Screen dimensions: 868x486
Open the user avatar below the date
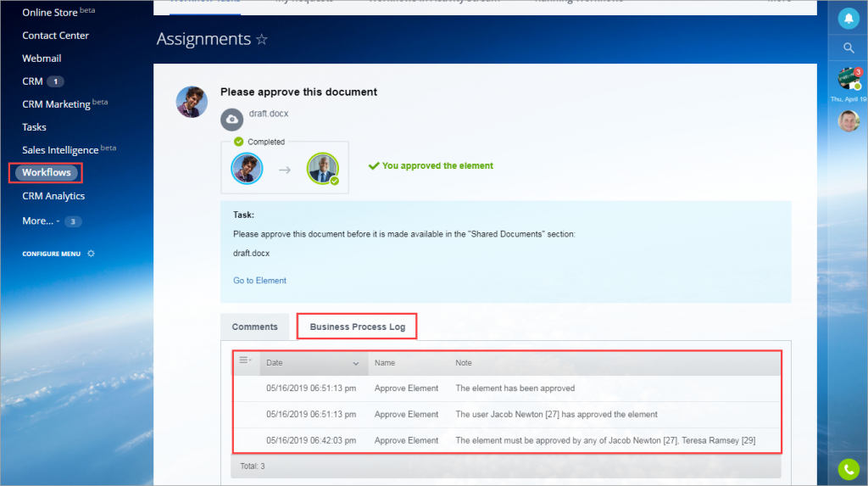[849, 120]
